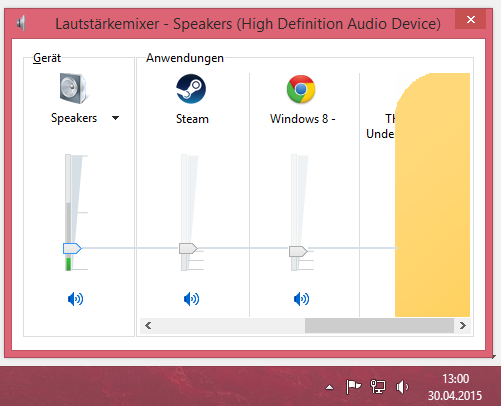Click the Speakers device icon
Screen dimensions: 501x406
click(73, 88)
